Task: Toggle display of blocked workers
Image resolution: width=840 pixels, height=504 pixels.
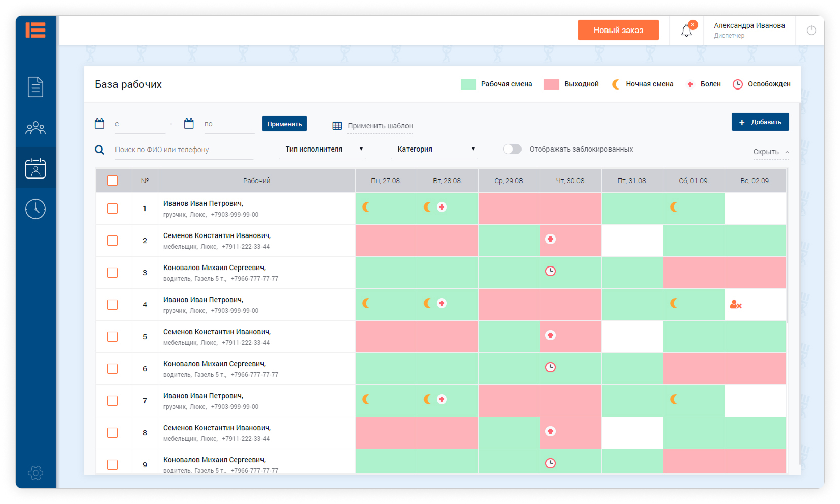Action: click(x=512, y=149)
